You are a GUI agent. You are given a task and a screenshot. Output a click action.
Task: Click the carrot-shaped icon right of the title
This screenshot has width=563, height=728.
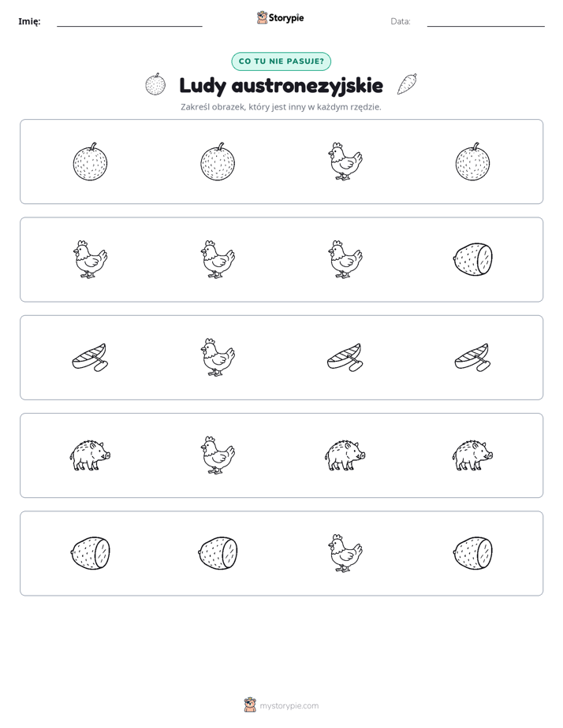(408, 84)
